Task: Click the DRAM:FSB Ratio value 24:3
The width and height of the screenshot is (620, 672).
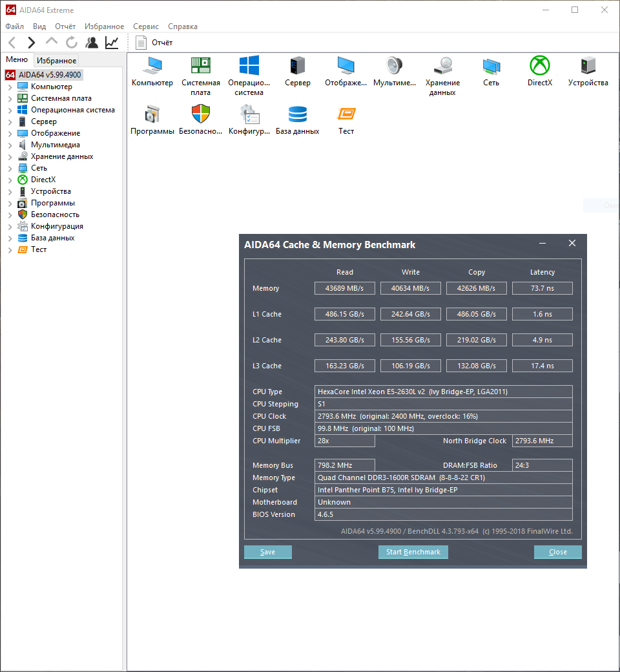Action: point(542,465)
